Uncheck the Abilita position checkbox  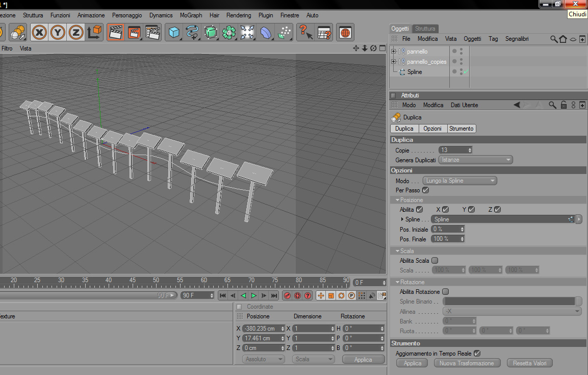point(420,210)
